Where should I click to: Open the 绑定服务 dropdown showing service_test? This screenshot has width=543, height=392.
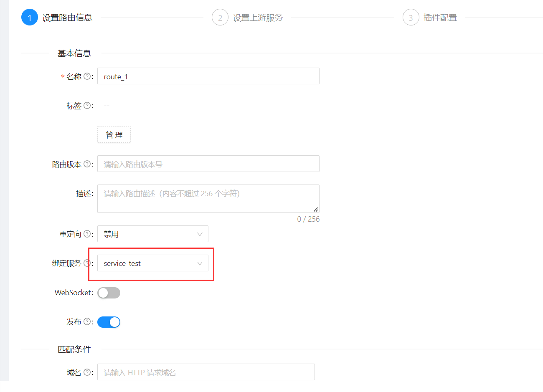[x=153, y=263]
